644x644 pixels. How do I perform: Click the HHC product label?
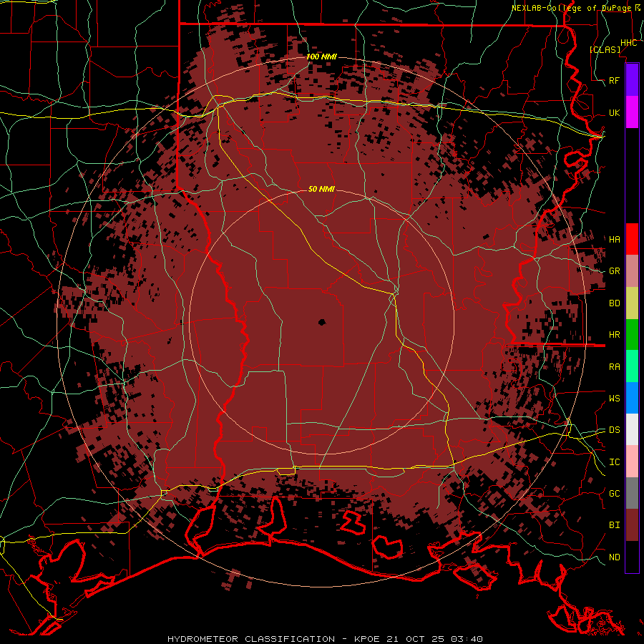click(628, 43)
